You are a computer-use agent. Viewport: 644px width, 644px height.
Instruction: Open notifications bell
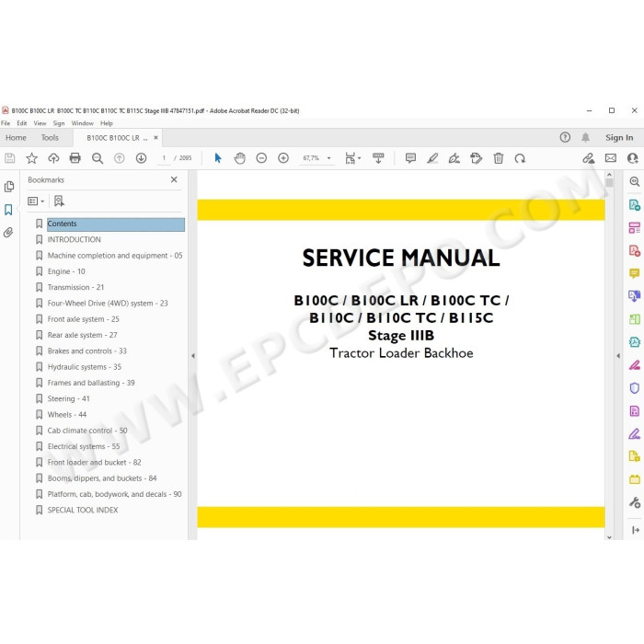(x=586, y=137)
